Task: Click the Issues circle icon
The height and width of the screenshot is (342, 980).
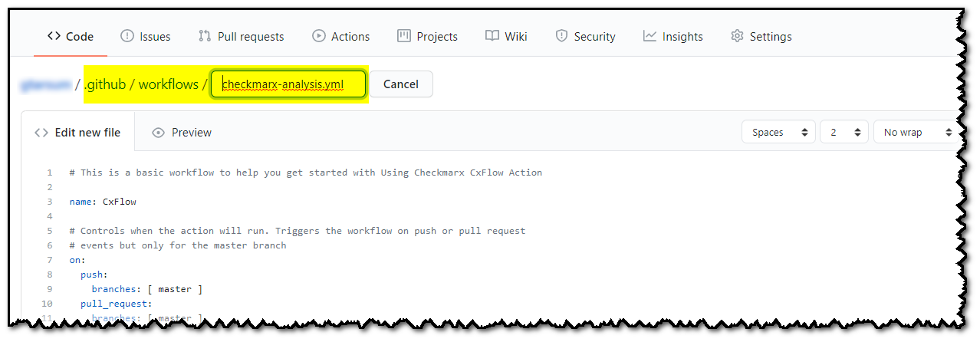Action: 127,36
